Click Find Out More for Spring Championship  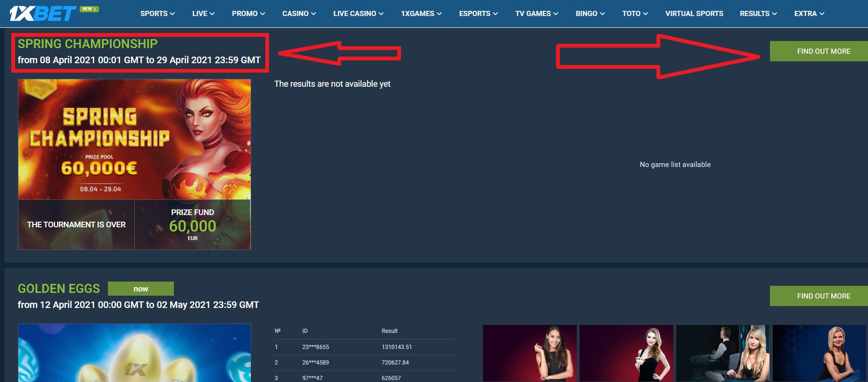pyautogui.click(x=823, y=51)
